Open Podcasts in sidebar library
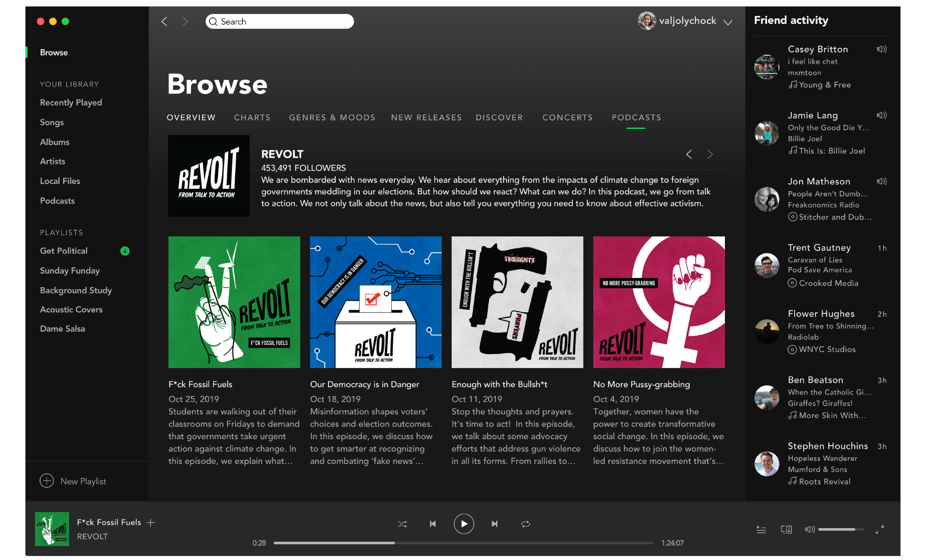 [x=57, y=201]
